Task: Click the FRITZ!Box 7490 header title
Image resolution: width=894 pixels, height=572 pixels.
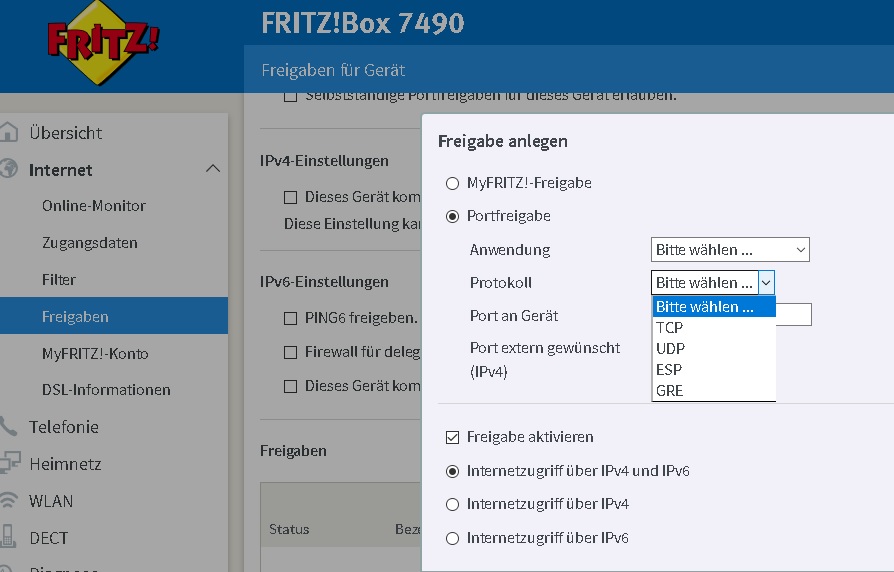Action: (x=363, y=23)
